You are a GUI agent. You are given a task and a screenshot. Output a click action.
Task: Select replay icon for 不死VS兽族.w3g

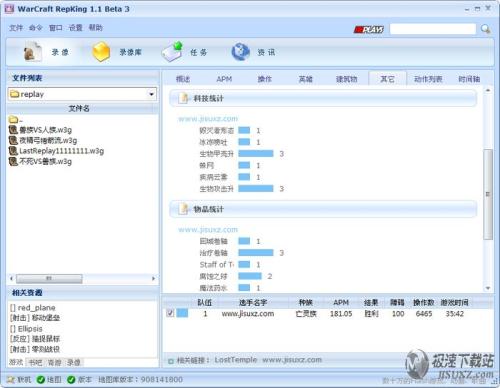point(13,162)
